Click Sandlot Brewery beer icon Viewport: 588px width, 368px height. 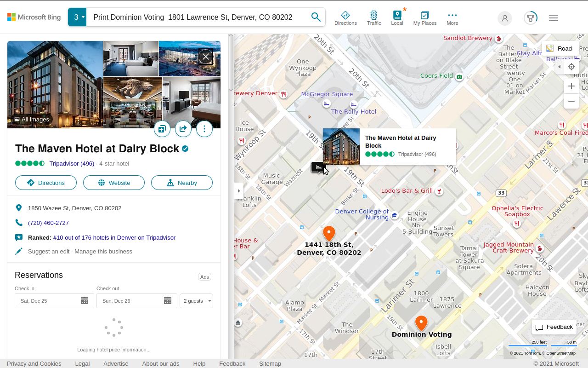498,39
